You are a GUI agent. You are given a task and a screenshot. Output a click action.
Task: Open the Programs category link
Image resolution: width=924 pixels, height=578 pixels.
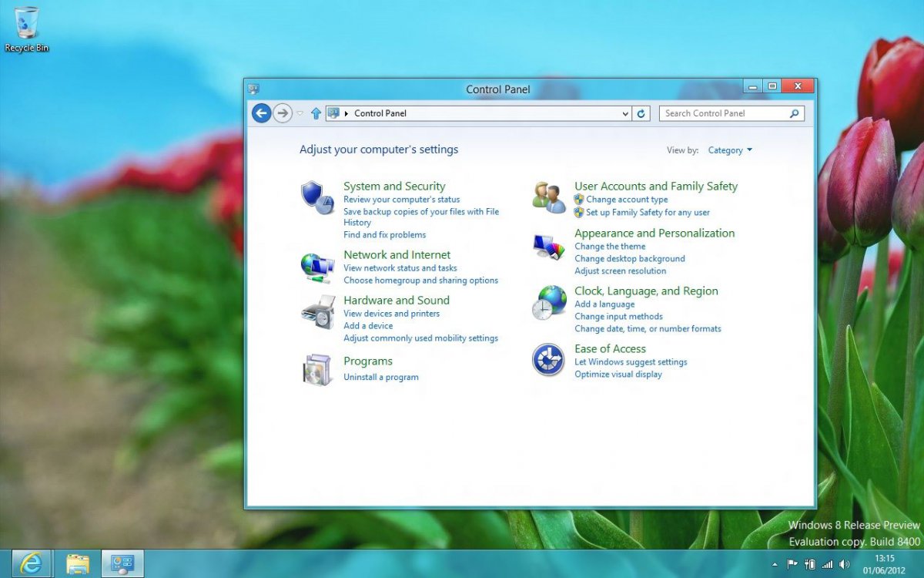pos(368,361)
